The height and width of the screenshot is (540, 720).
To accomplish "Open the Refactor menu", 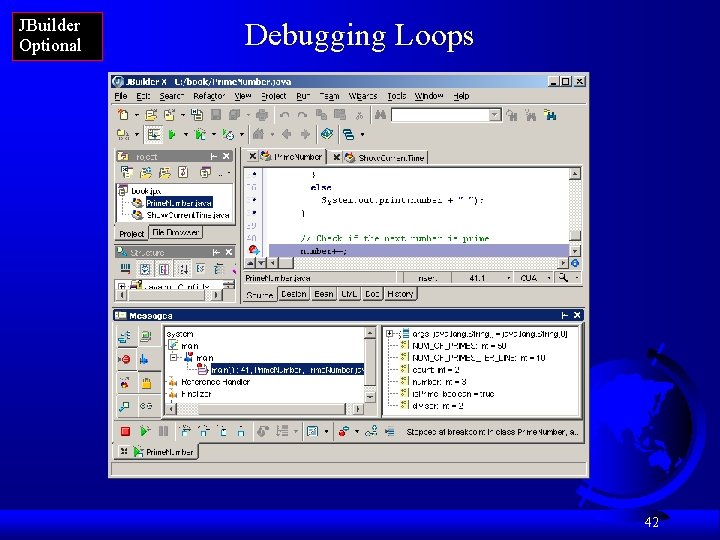I will click(x=209, y=96).
